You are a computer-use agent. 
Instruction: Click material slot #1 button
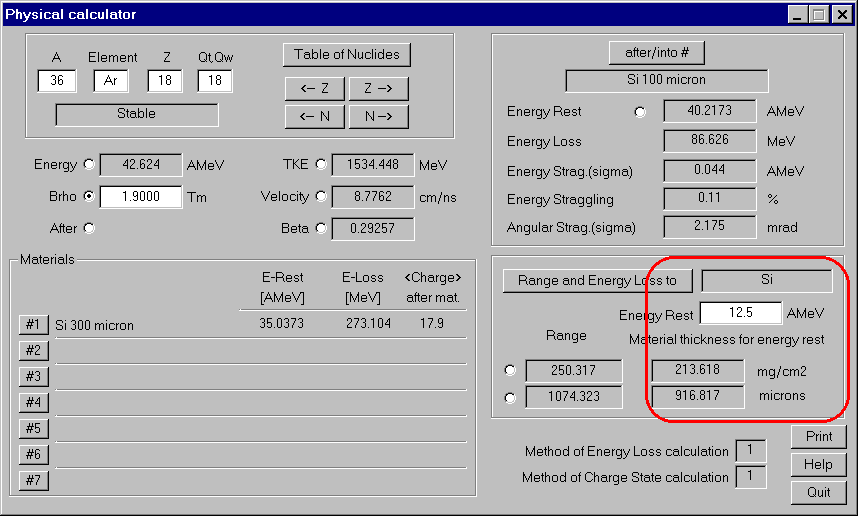[33, 324]
